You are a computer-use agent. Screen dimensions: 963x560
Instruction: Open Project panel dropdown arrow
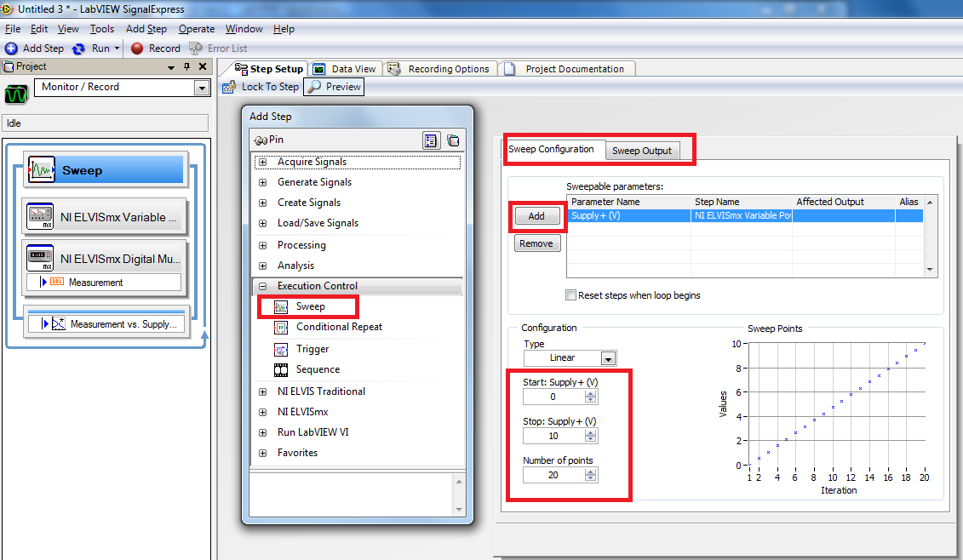[x=171, y=67]
